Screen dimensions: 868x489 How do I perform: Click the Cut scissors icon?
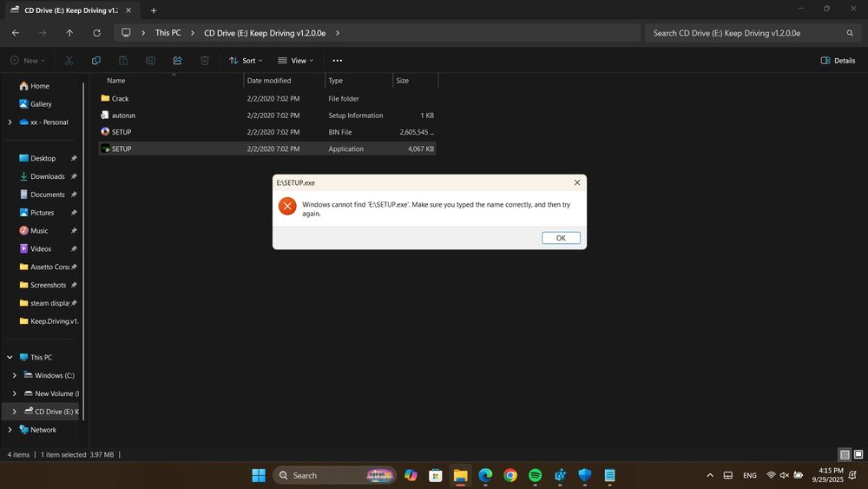pyautogui.click(x=69, y=61)
